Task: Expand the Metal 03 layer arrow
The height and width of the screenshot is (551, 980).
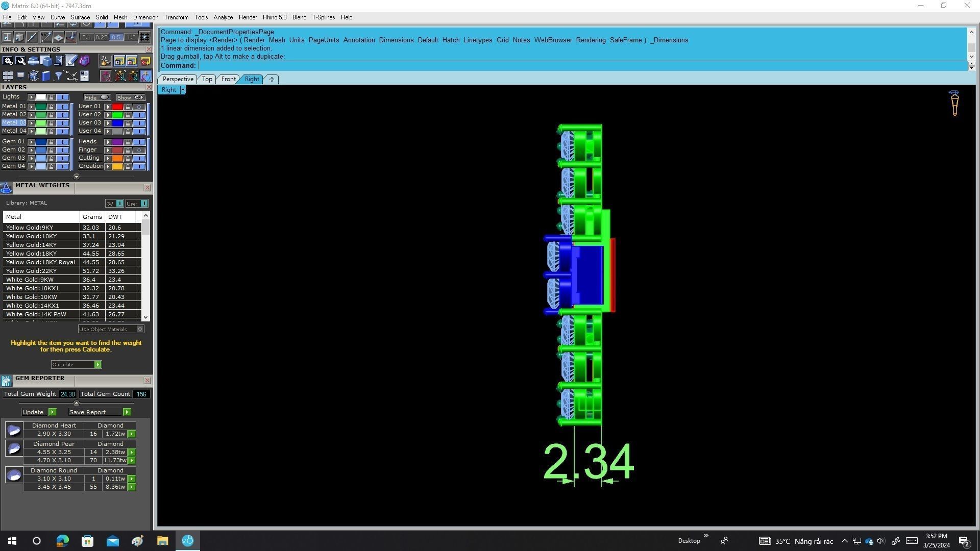Action: [31, 123]
